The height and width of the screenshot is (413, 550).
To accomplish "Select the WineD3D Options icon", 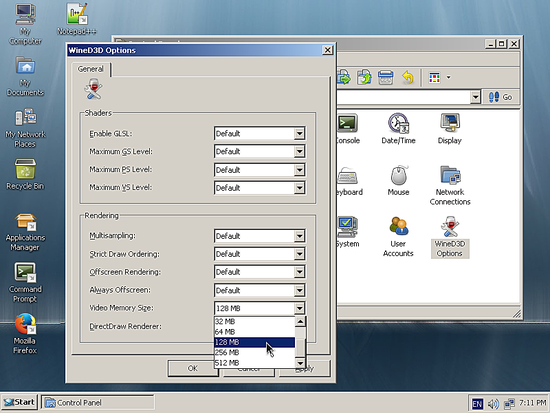I will pyautogui.click(x=450, y=237).
